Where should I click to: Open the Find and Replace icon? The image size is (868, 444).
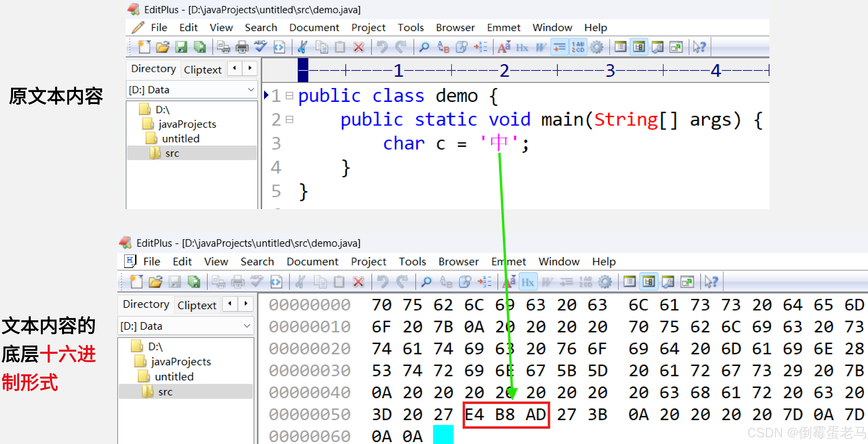[443, 47]
